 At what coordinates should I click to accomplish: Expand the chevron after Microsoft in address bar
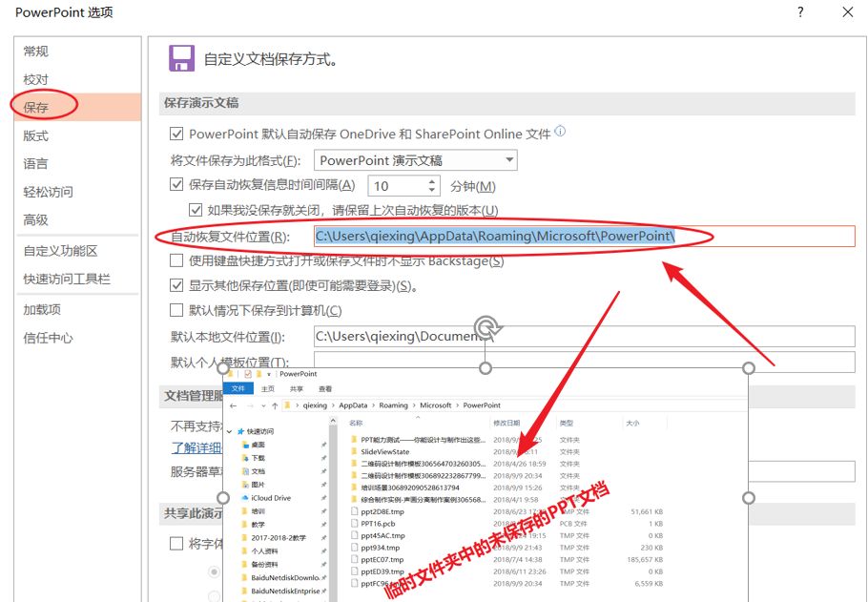coord(457,405)
